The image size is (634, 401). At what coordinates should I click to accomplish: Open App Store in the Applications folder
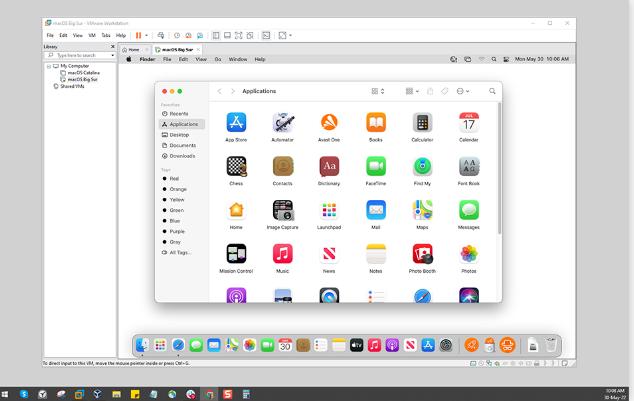click(236, 122)
